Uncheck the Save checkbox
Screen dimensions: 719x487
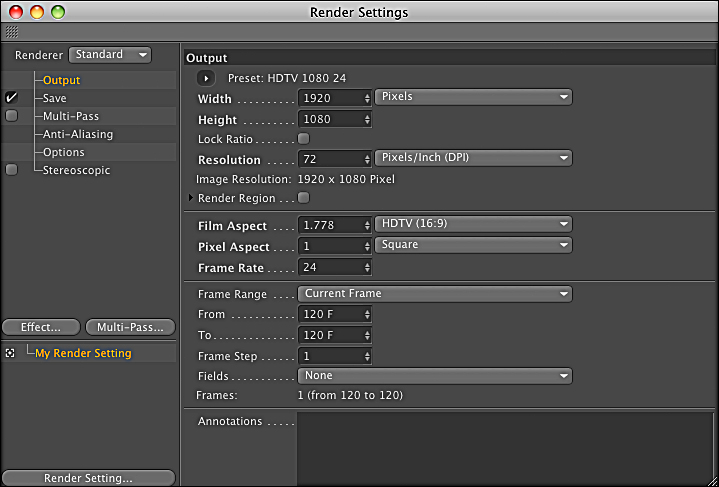(12, 98)
